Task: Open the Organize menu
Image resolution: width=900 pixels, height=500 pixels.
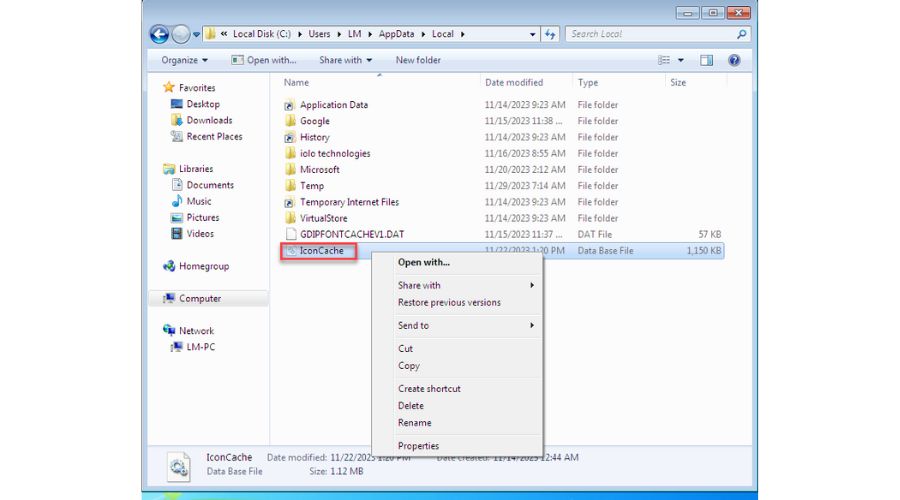Action: pyautogui.click(x=184, y=60)
